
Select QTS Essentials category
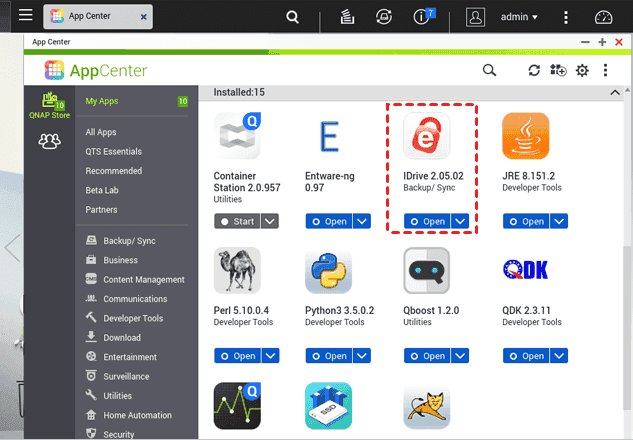(113, 151)
